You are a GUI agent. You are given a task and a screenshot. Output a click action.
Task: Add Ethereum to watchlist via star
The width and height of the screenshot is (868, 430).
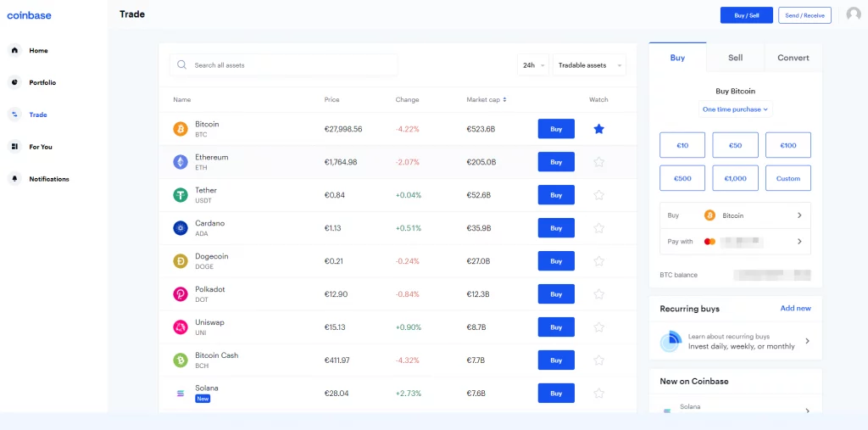click(598, 162)
